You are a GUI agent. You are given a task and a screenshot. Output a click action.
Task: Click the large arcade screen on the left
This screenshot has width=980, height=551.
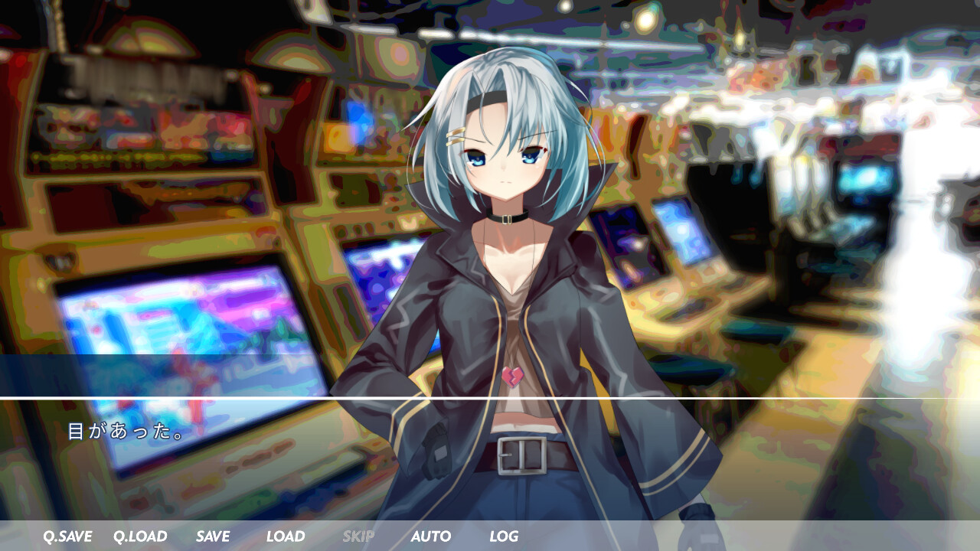tap(184, 337)
